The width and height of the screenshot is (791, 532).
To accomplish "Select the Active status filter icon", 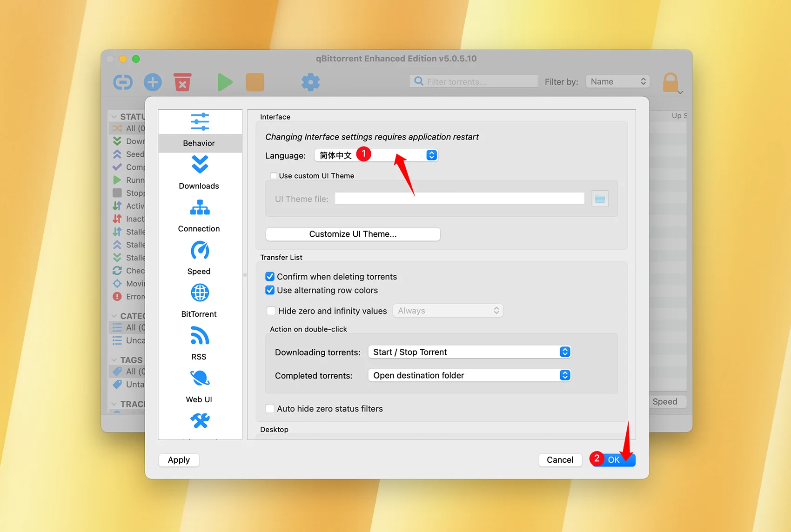I will 117,206.
